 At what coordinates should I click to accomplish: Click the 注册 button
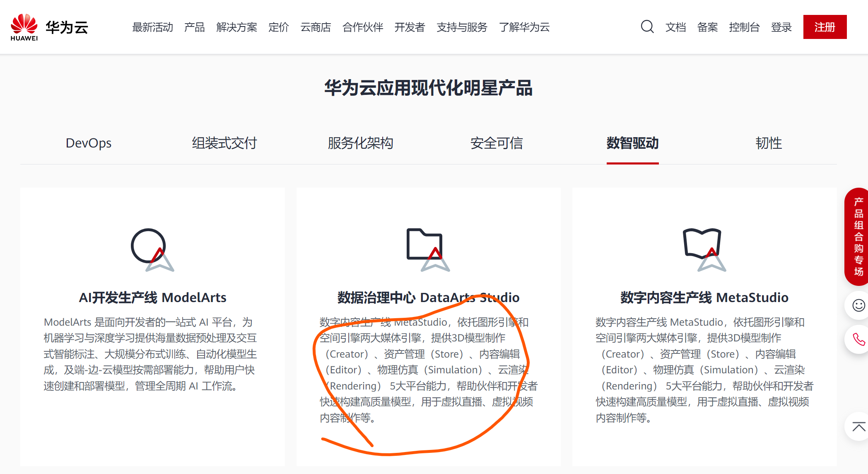point(825,27)
